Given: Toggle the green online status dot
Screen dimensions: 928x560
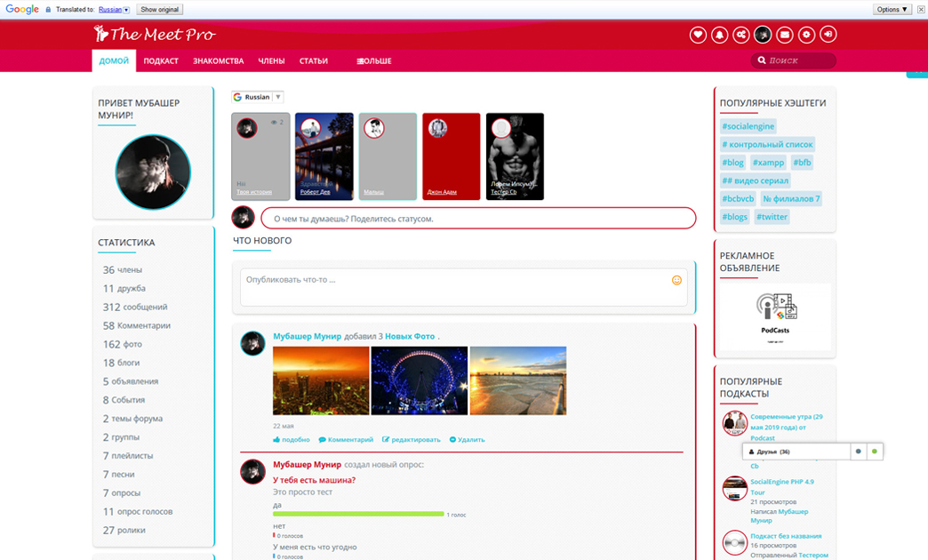Looking at the screenshot, I should (874, 452).
